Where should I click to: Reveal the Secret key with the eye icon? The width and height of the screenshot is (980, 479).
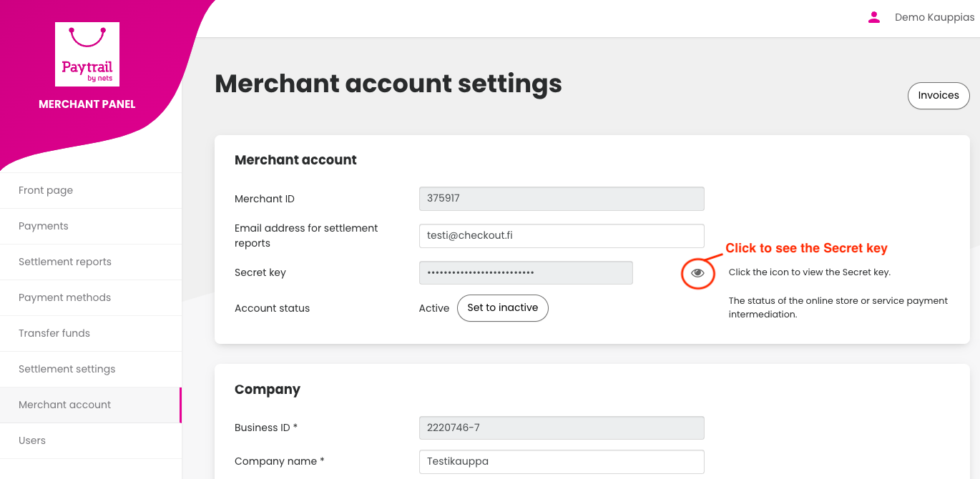pos(697,272)
